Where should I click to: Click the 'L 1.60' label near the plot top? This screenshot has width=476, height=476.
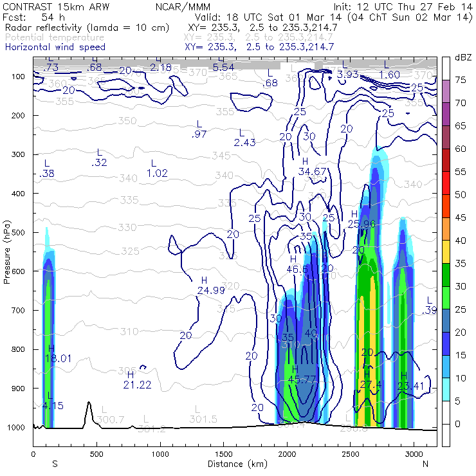(x=389, y=69)
